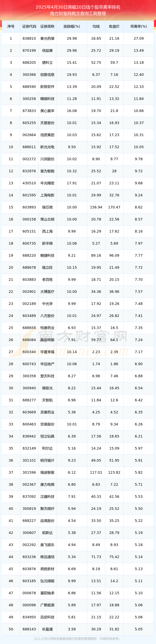
Task: Click stock name 新致软件
Action: tap(47, 87)
